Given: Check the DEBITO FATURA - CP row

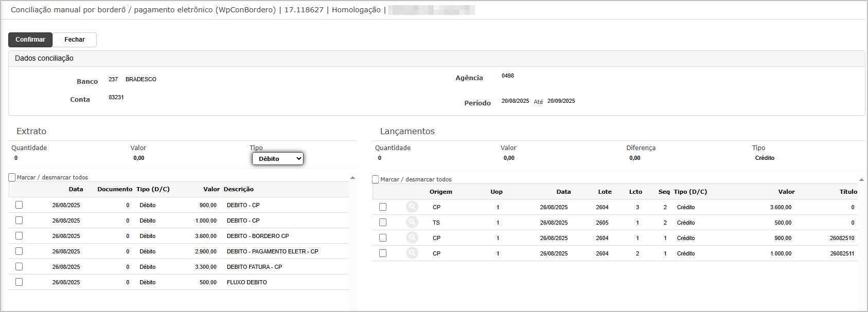Looking at the screenshot, I should pyautogui.click(x=19, y=266).
